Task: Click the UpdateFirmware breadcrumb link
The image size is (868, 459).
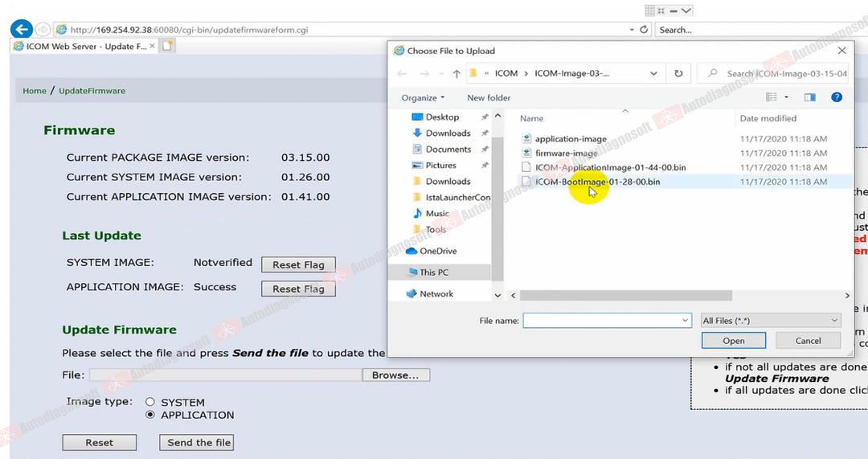Action: pos(92,91)
